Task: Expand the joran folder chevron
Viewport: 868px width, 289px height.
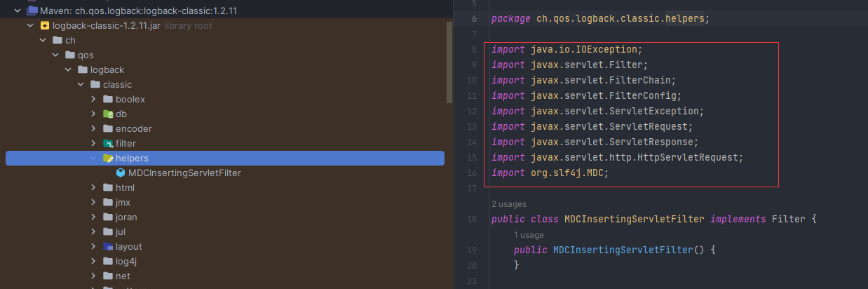Action: click(93, 217)
